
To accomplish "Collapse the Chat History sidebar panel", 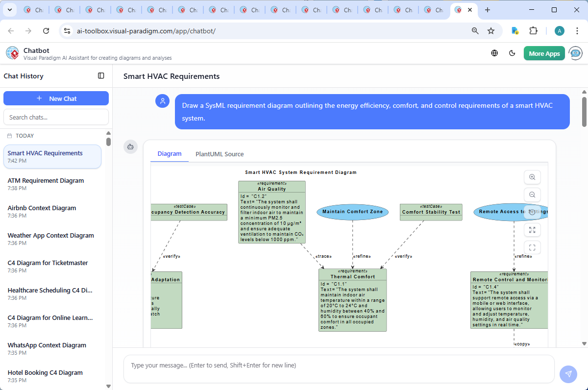I will (101, 75).
